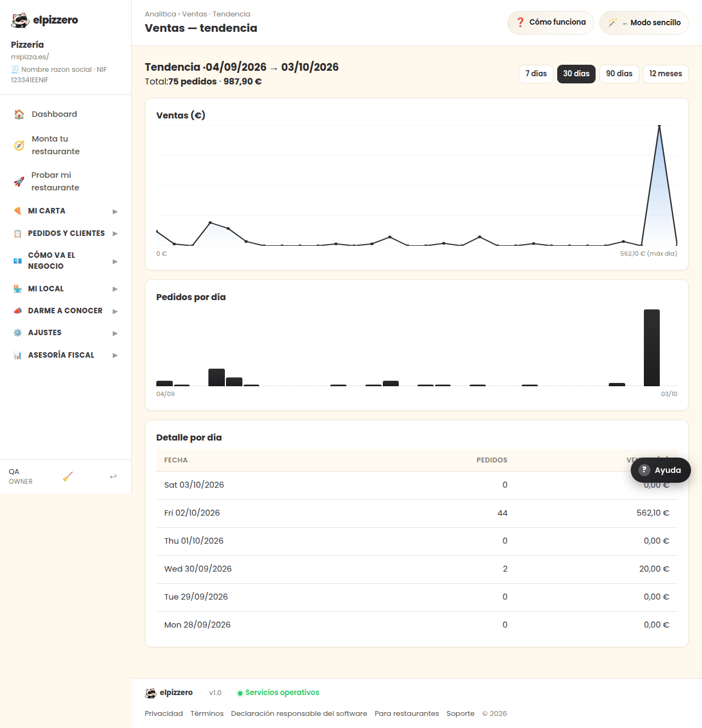Click the money icon beside Cómo va el negocio
Viewport: 702px width, 728px height.
point(18,261)
